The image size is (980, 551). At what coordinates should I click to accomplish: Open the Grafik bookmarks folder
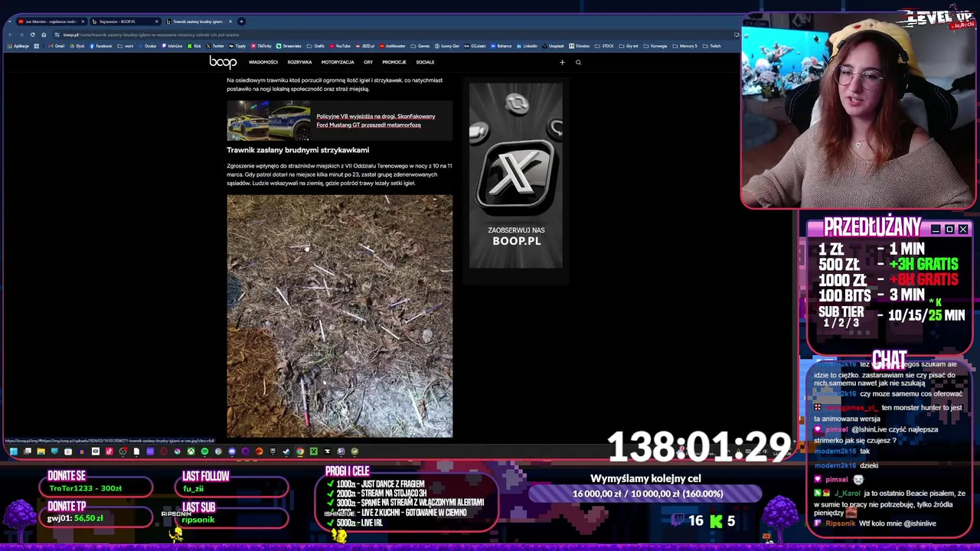click(x=315, y=46)
